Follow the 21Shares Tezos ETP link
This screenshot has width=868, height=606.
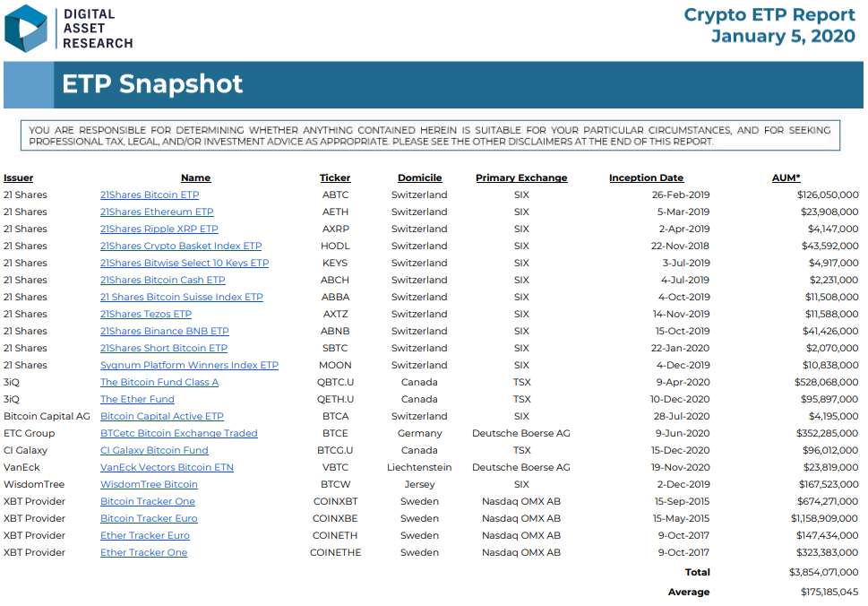(146, 314)
